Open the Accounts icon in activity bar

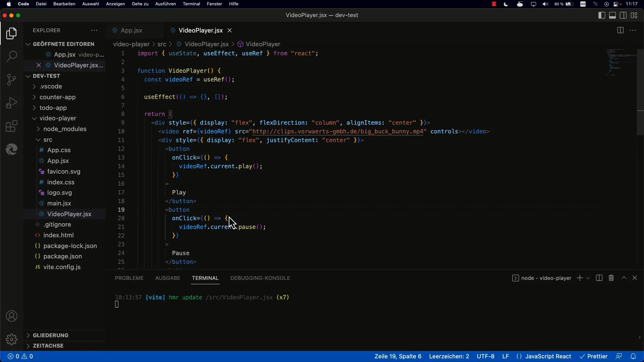click(x=11, y=316)
